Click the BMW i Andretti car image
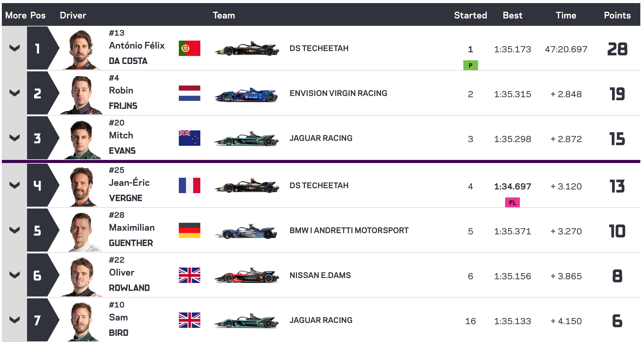Viewport: 644px width, 342px height. (246, 231)
